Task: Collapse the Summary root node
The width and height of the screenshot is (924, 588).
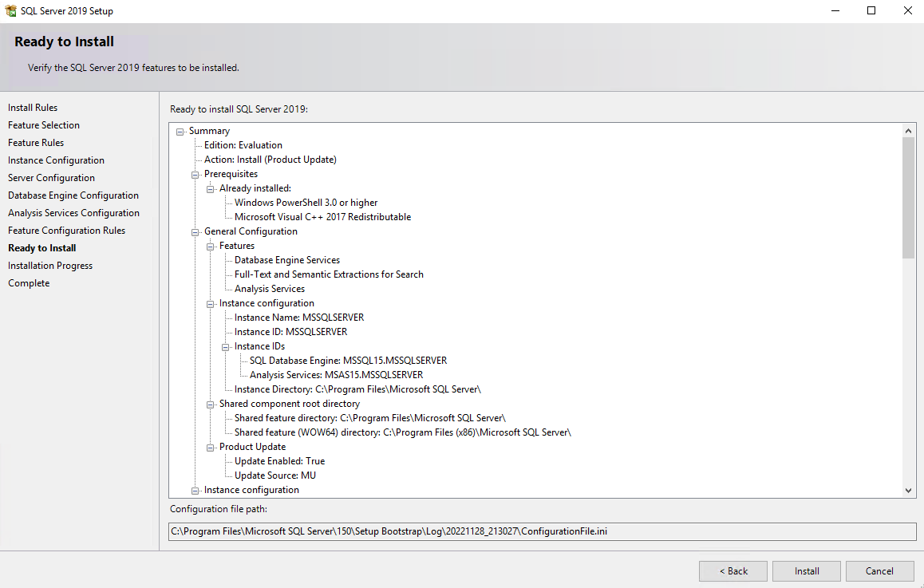Action: click(180, 132)
